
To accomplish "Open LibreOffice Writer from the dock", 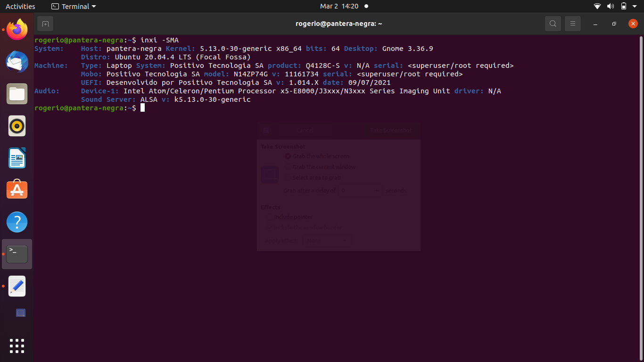I will click(x=17, y=158).
